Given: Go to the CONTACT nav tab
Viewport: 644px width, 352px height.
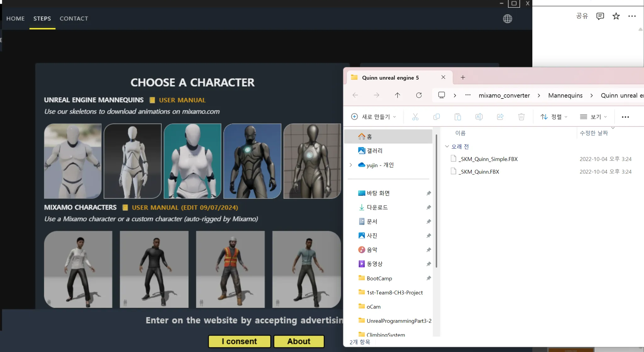Looking at the screenshot, I should pyautogui.click(x=74, y=19).
